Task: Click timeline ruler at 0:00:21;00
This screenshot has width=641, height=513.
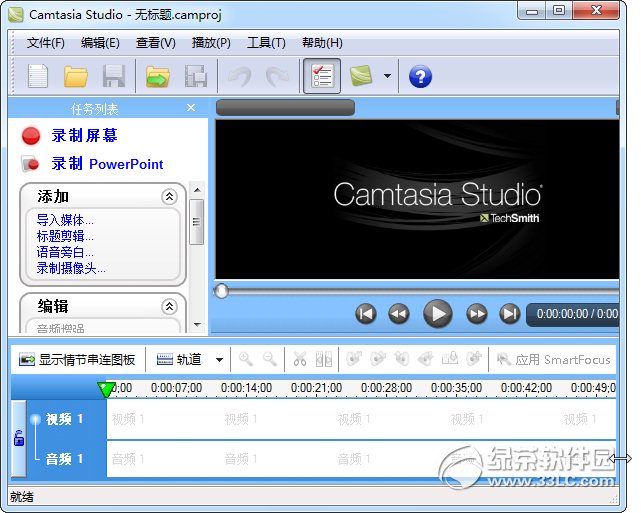Action: tap(316, 388)
